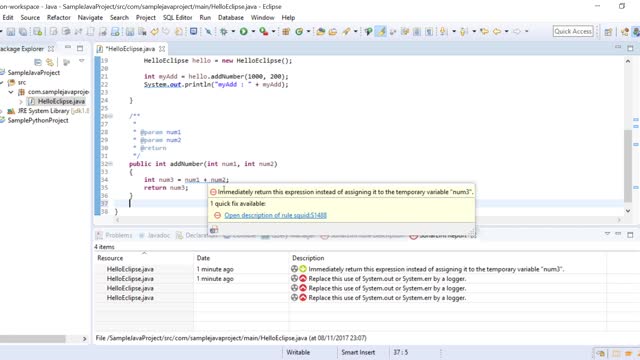640x360 pixels.
Task: Open the bottom panel View Menu triangle
Action: 607,234
